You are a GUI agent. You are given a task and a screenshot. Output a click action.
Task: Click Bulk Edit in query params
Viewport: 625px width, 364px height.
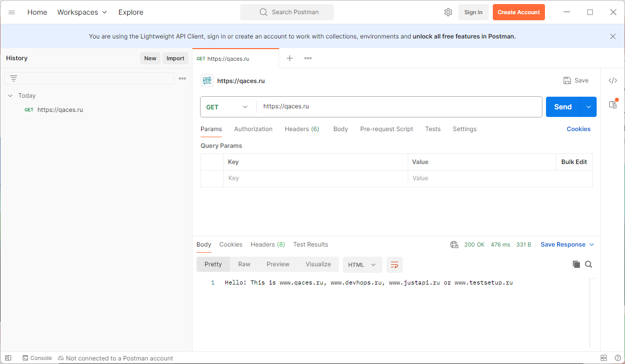(574, 162)
